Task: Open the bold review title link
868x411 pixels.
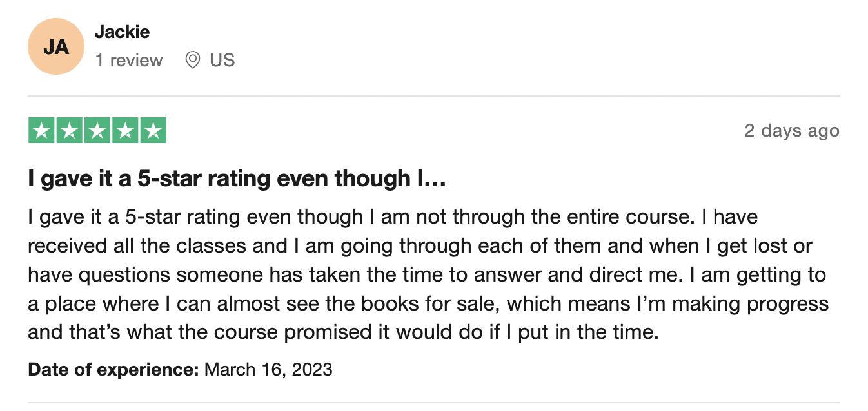Action: point(237,179)
